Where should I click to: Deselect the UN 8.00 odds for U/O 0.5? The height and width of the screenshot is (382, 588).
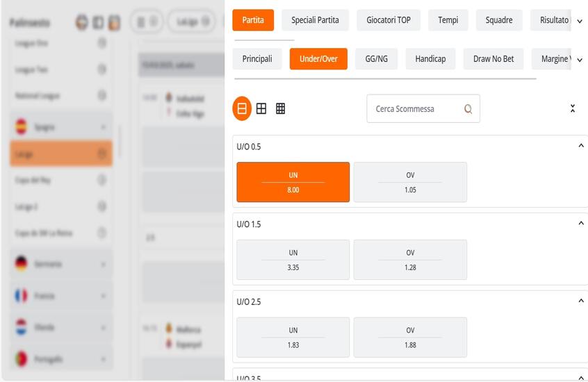[x=293, y=182]
